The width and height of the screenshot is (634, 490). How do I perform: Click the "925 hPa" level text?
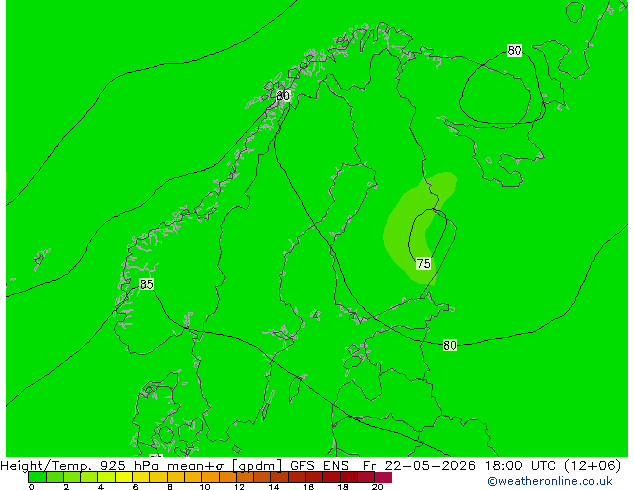click(130, 466)
